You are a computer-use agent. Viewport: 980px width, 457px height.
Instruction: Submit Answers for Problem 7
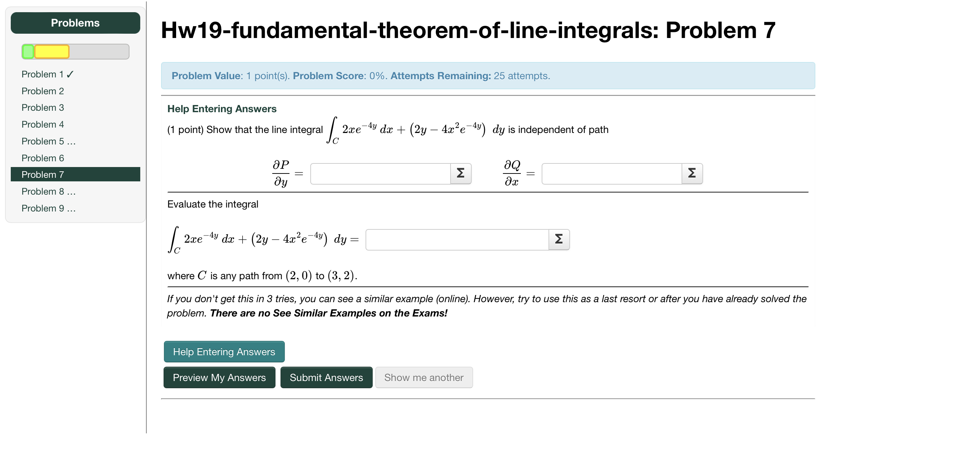pos(326,377)
